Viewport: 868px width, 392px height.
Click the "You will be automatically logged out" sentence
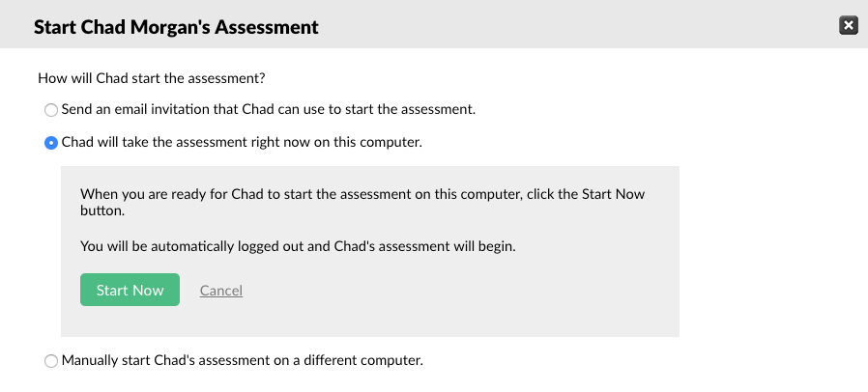coord(298,245)
